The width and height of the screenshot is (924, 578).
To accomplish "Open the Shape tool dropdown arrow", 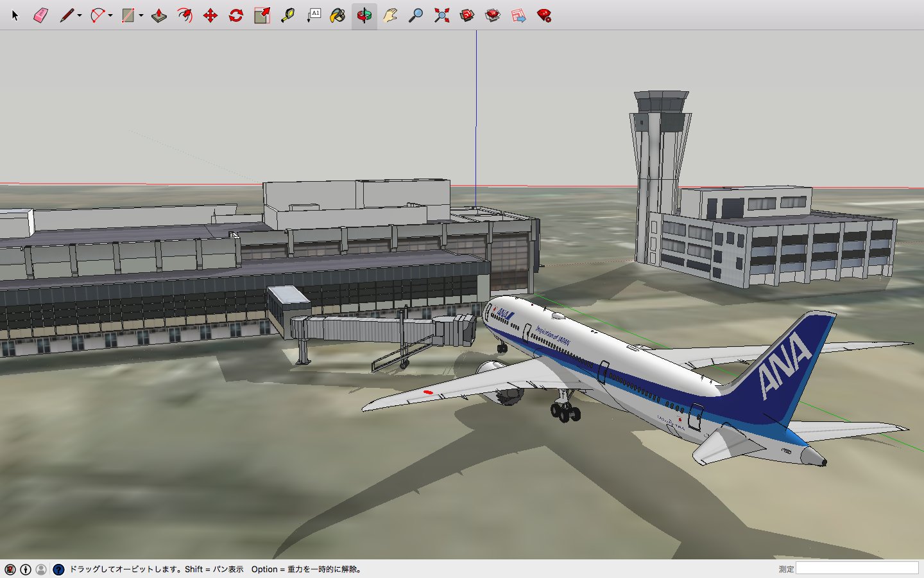I will [141, 15].
